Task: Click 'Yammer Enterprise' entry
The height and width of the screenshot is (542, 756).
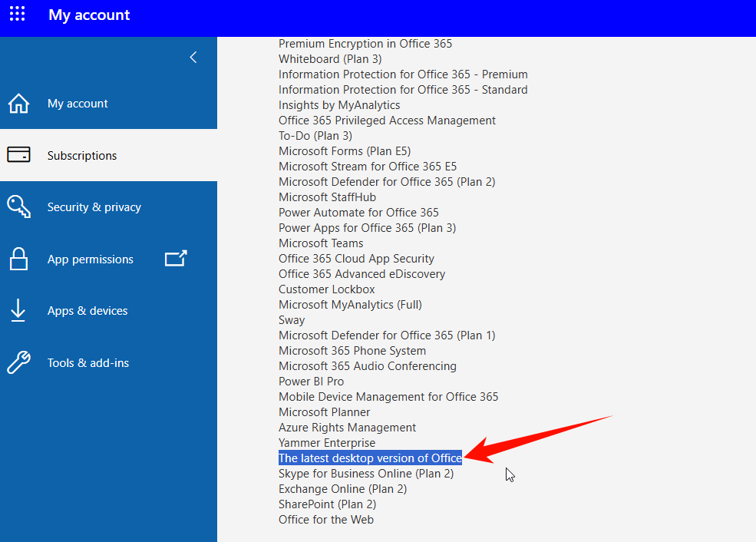Action: [x=327, y=443]
